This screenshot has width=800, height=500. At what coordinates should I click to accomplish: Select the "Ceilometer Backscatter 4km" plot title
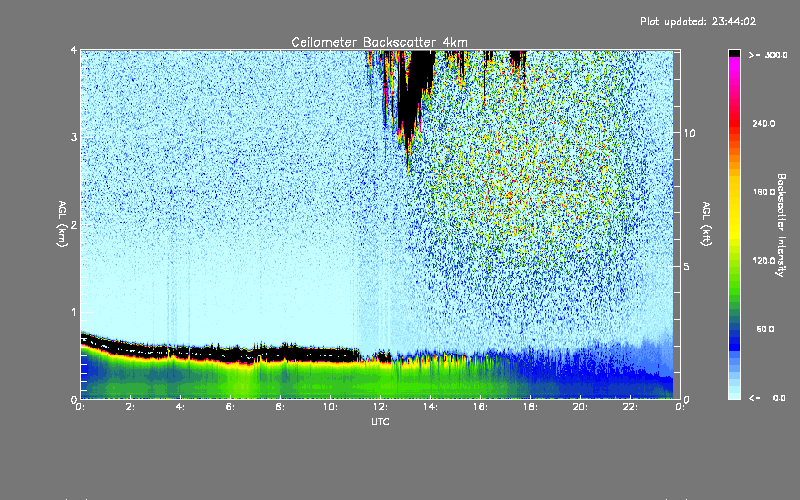(379, 42)
